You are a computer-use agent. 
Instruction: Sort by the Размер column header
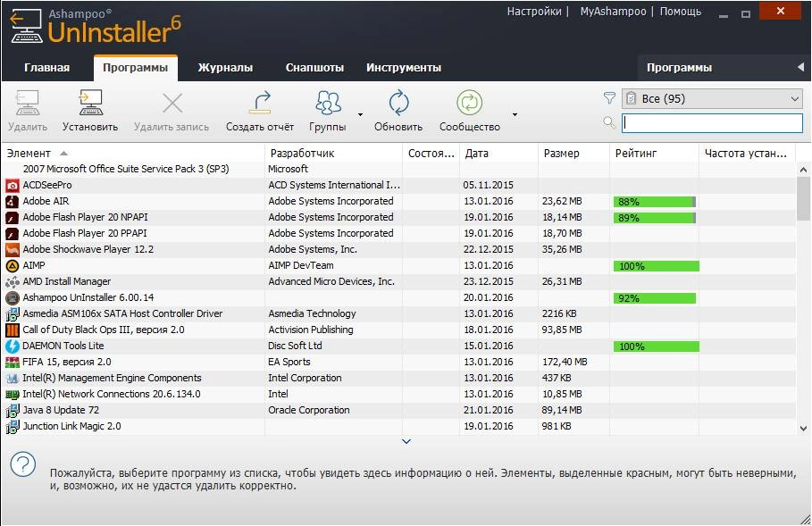point(573,154)
